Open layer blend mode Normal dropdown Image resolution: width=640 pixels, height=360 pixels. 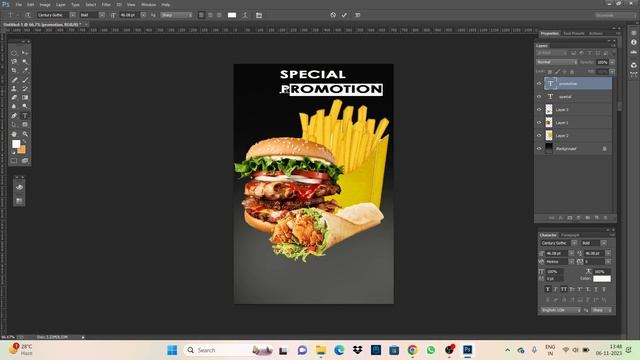coord(556,62)
